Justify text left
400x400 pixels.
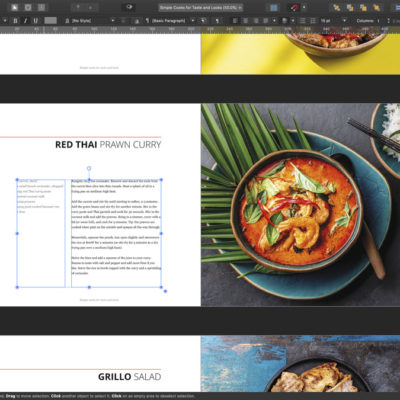click(266, 21)
